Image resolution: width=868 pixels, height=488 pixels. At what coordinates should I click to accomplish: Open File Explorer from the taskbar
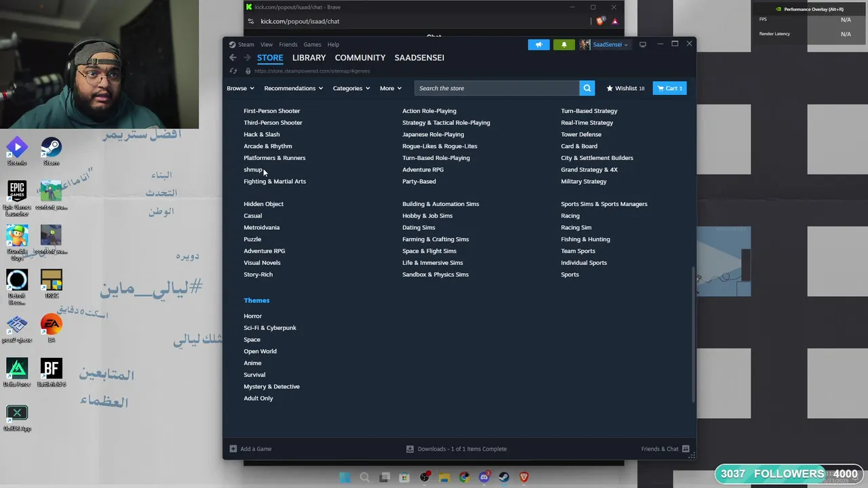click(444, 477)
